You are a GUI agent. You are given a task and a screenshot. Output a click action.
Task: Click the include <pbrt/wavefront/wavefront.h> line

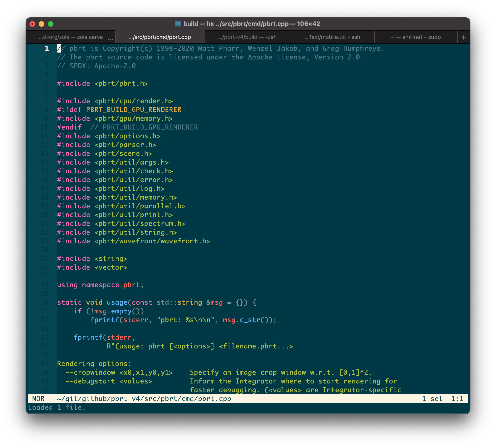click(134, 241)
